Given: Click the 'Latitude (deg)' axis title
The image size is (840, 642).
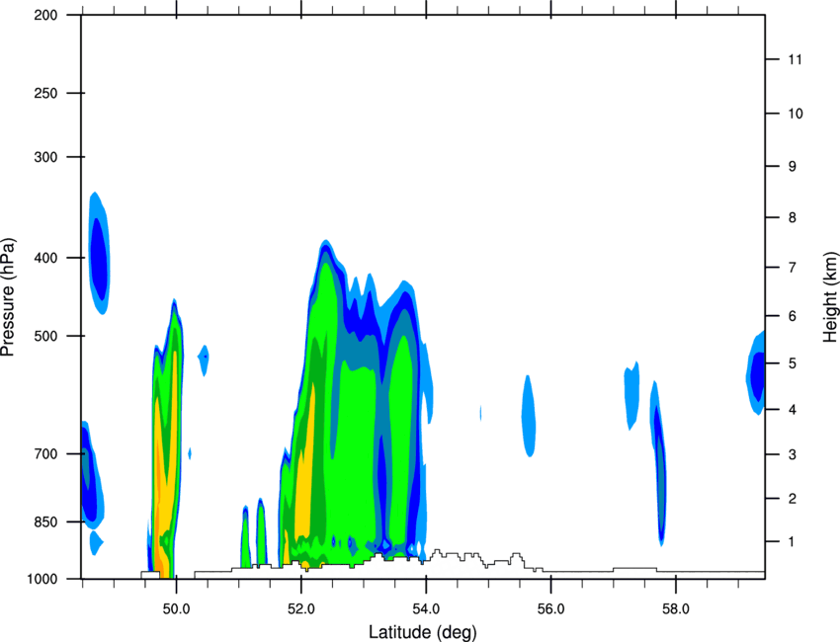Looking at the screenshot, I should (422, 632).
